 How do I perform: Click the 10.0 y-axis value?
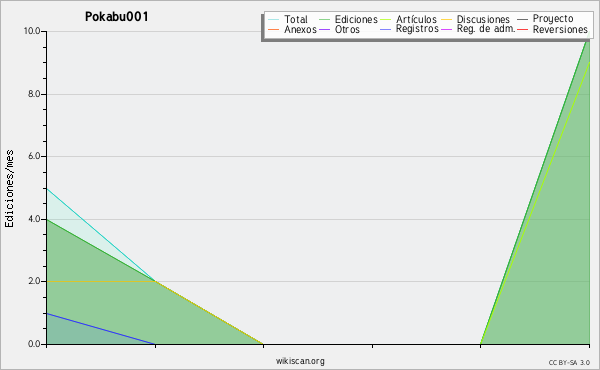[32, 31]
